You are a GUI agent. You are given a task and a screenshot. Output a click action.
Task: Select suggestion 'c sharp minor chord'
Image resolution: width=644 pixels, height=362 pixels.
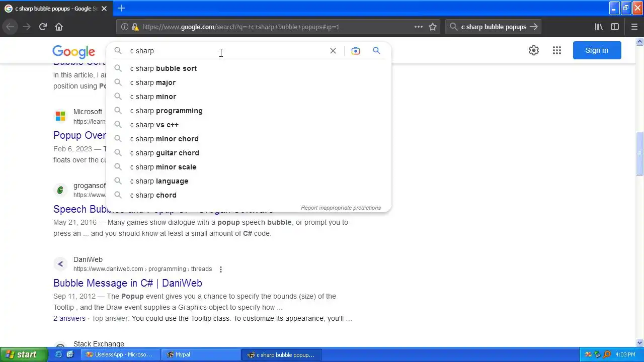249,139
